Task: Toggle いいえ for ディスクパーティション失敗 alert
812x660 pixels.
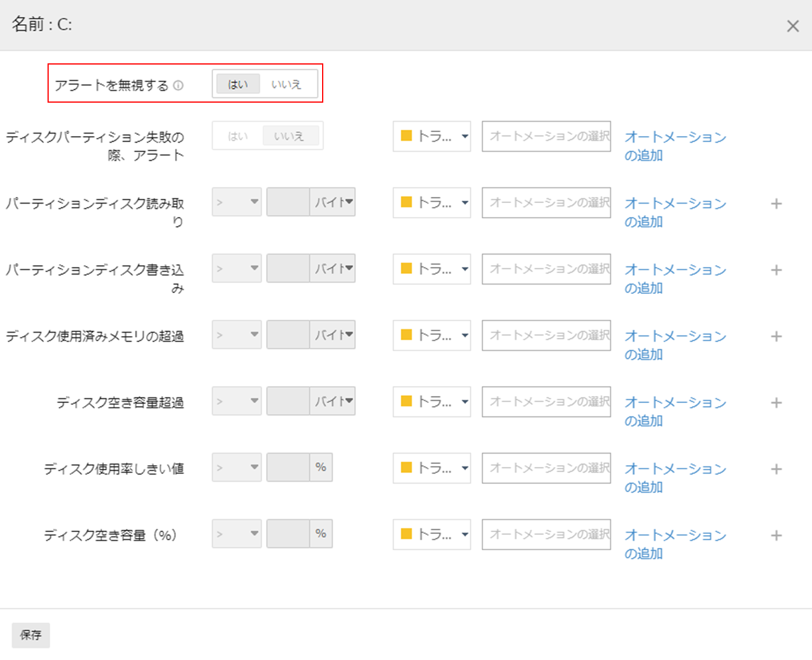Action: tap(290, 136)
